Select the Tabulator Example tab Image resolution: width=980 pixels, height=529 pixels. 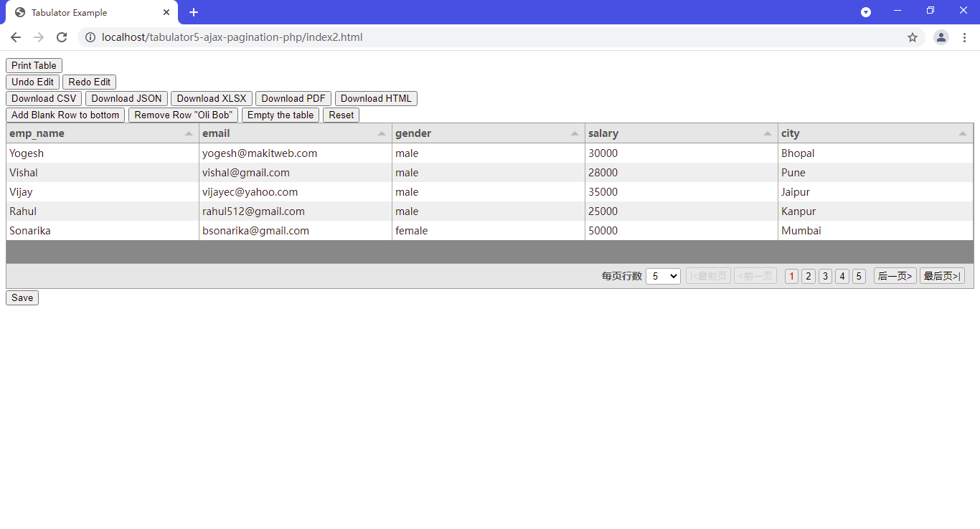[91, 12]
